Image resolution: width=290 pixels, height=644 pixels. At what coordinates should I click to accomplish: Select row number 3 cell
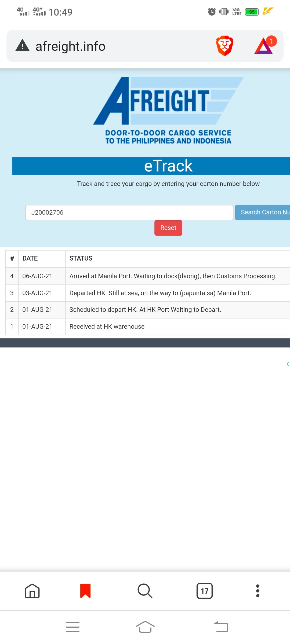coord(12,293)
